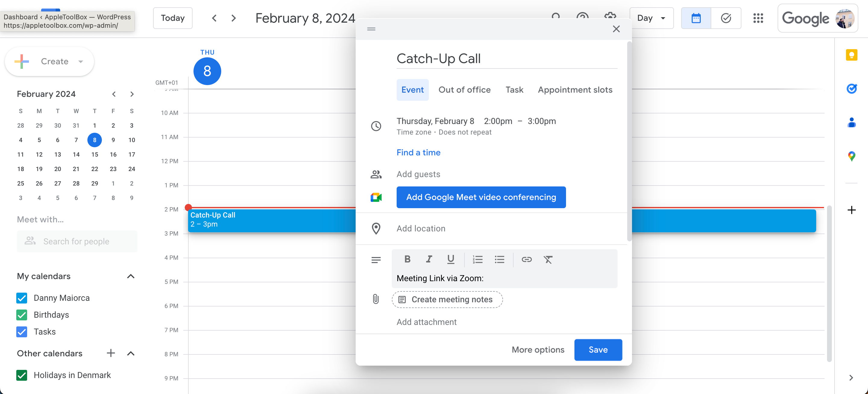868x394 pixels.
Task: Remove formatting from the description text
Action: pyautogui.click(x=548, y=260)
